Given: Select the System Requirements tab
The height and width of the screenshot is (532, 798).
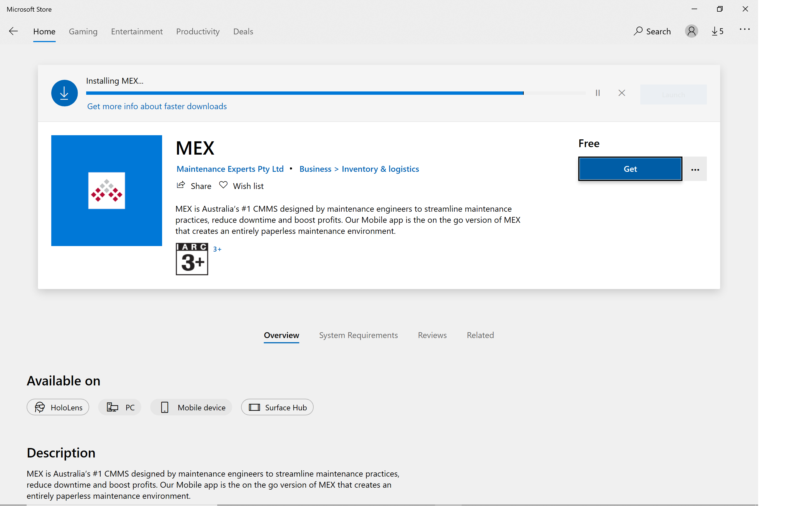Looking at the screenshot, I should 358,334.
